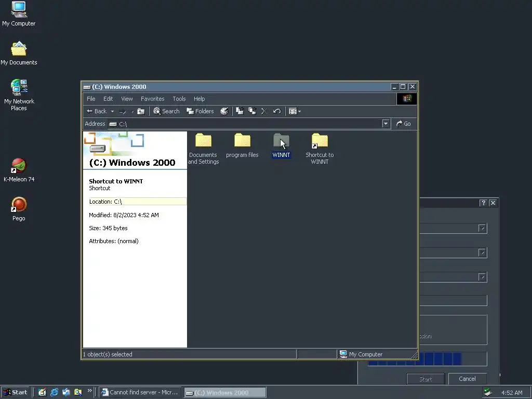Open the Pego desktop shortcut
The width and height of the screenshot is (532, 399).
(19, 209)
